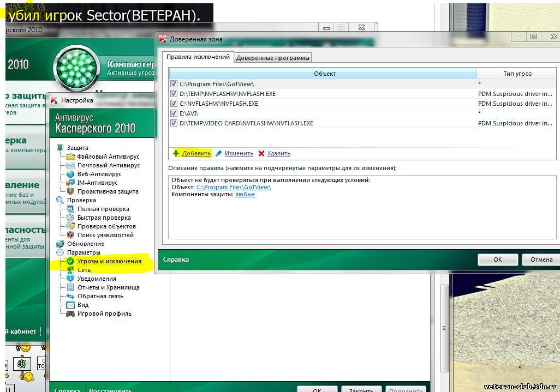Click the icon for Полная проверка

70,209
